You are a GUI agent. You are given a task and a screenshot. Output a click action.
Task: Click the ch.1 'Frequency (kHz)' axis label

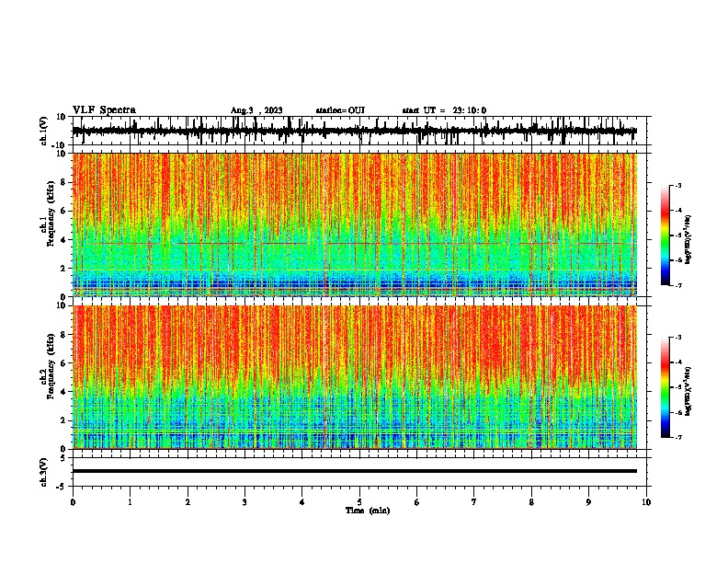click(x=51, y=213)
